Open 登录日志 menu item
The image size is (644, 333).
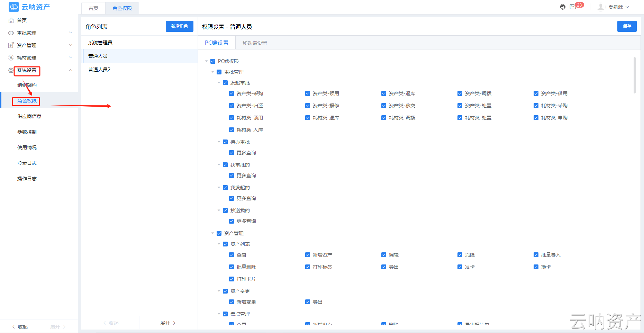click(x=27, y=163)
